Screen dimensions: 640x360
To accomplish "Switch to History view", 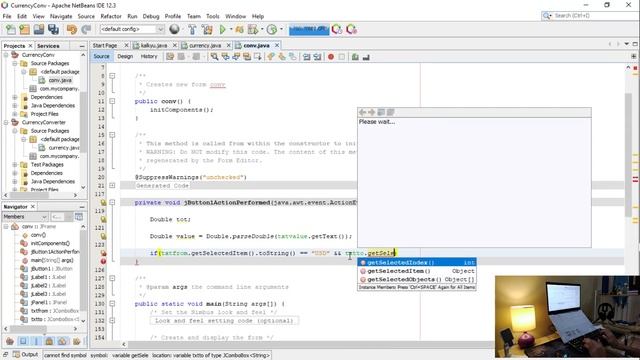I will click(149, 57).
